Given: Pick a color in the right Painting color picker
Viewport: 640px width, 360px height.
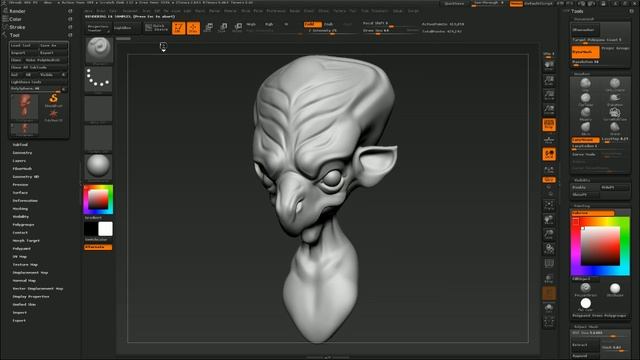Looking at the screenshot, I should (600, 246).
